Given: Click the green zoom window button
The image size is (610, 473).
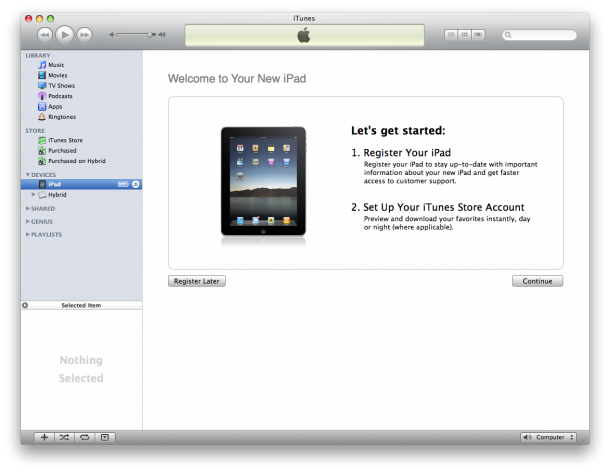Looking at the screenshot, I should click(51, 18).
